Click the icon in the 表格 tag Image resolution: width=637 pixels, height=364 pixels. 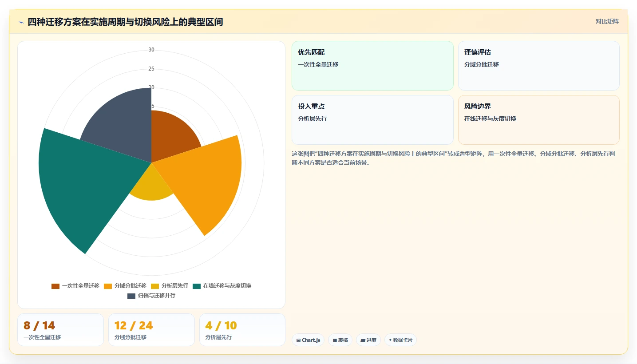[335, 340]
